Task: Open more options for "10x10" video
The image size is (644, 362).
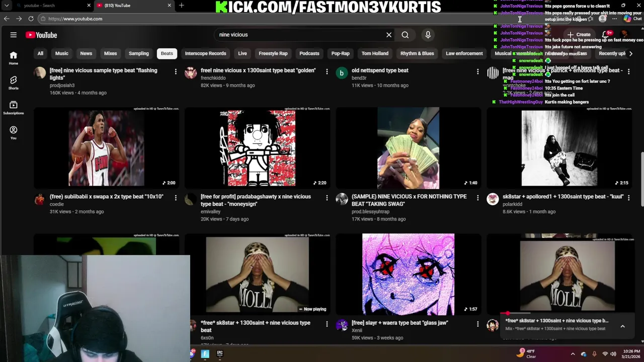Action: (176, 198)
